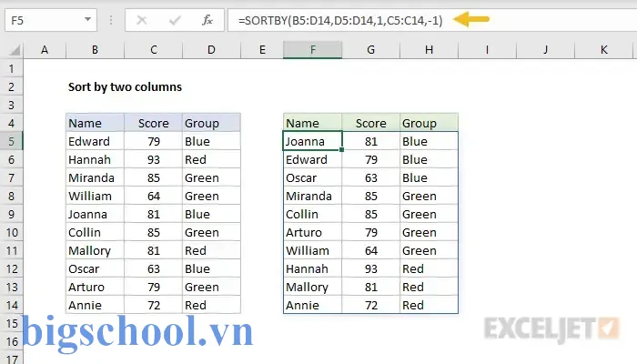Select the Arturo cell in left table
This screenshot has height=364, width=637.
[95, 288]
